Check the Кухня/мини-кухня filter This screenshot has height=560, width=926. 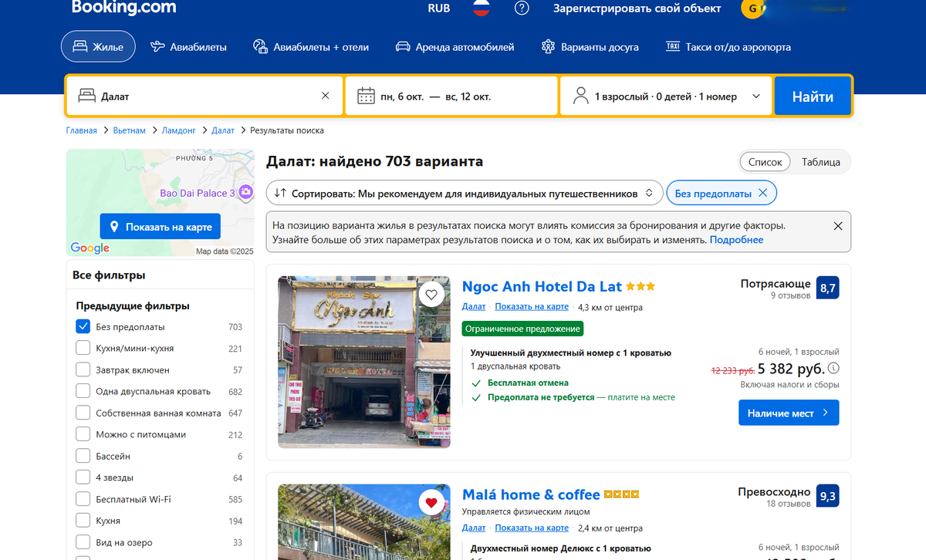(x=83, y=348)
